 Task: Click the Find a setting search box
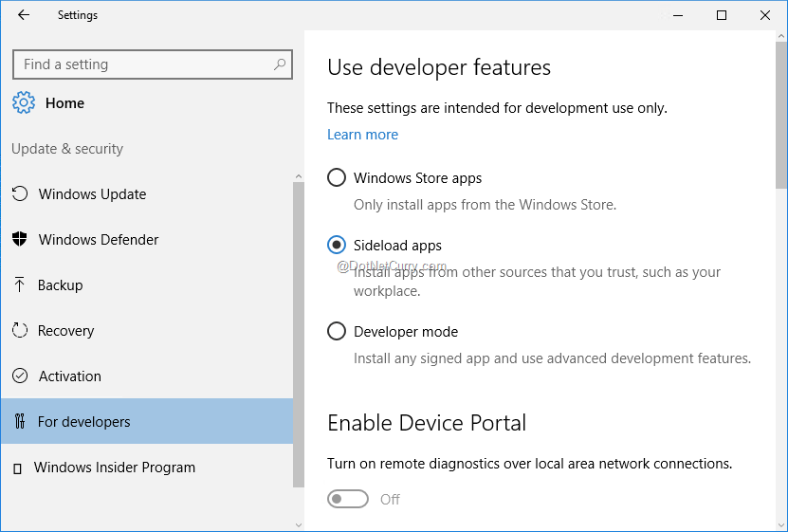[x=153, y=64]
